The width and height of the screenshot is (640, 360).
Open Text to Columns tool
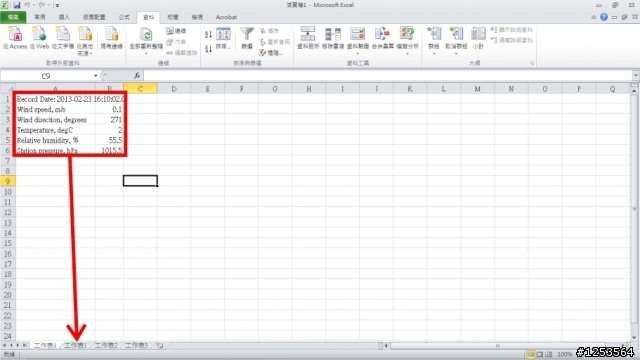(x=308, y=38)
